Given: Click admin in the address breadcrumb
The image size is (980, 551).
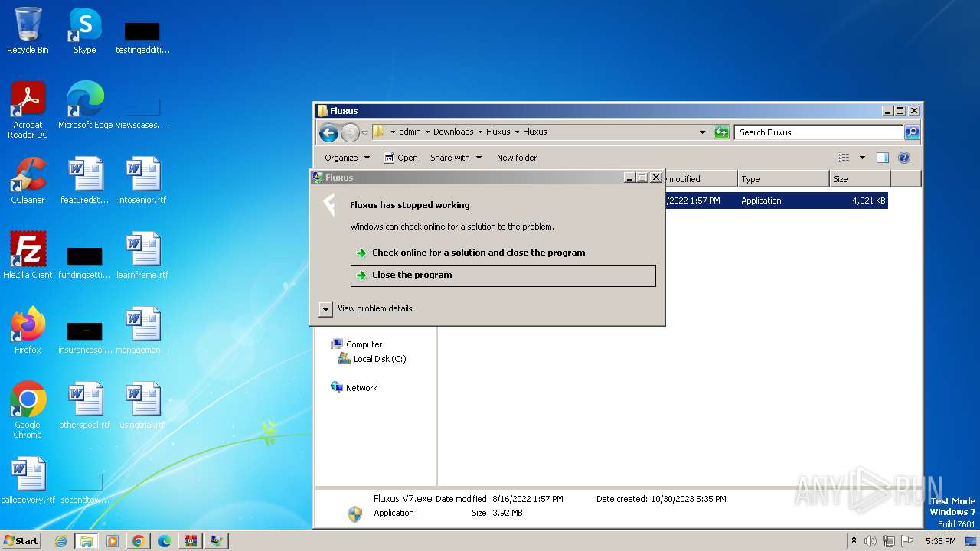Looking at the screenshot, I should pyautogui.click(x=410, y=132).
